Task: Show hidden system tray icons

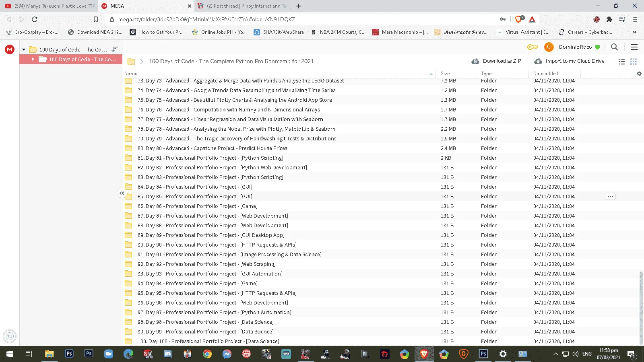Action: coord(555,354)
